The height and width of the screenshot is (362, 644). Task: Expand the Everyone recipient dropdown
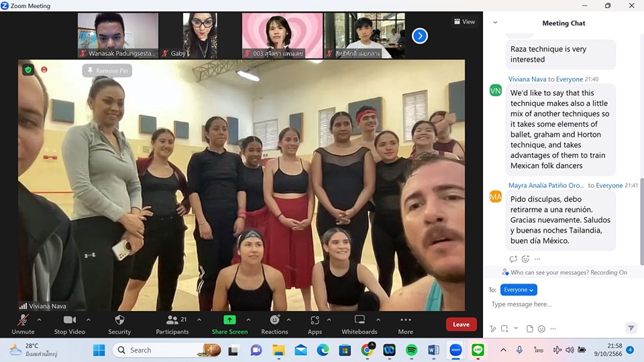point(519,290)
